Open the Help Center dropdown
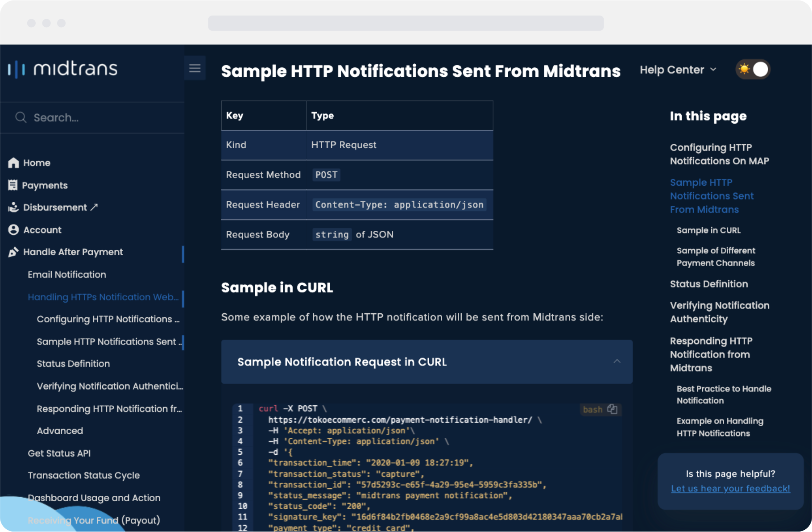This screenshot has height=532, width=812. [678, 70]
